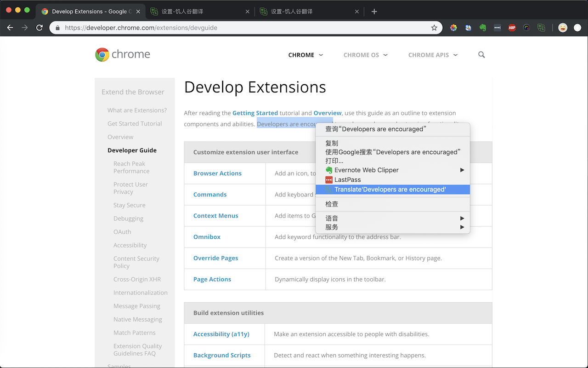
Task: Expand the CHROME OS navigation dropdown
Action: (365, 55)
